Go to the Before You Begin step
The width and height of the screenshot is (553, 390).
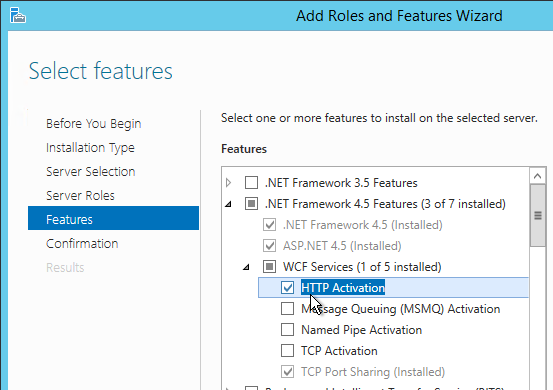pos(93,124)
